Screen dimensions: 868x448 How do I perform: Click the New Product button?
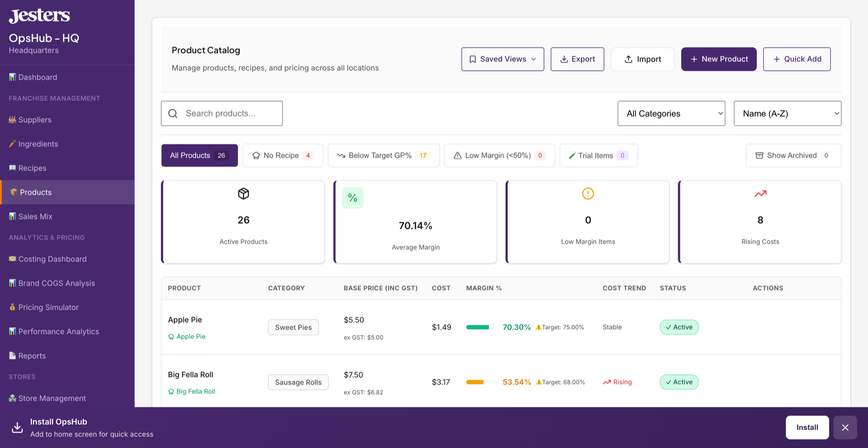click(x=719, y=59)
